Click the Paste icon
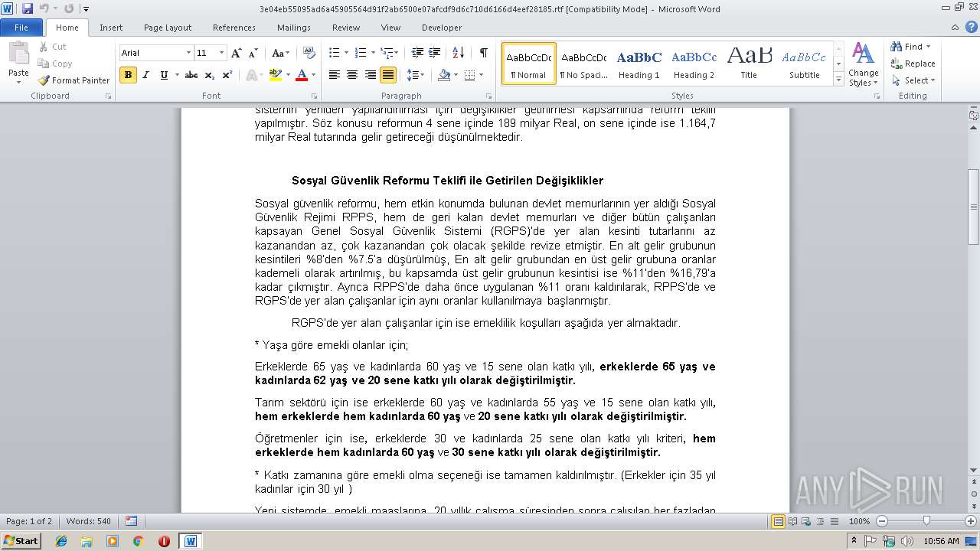 (18, 55)
